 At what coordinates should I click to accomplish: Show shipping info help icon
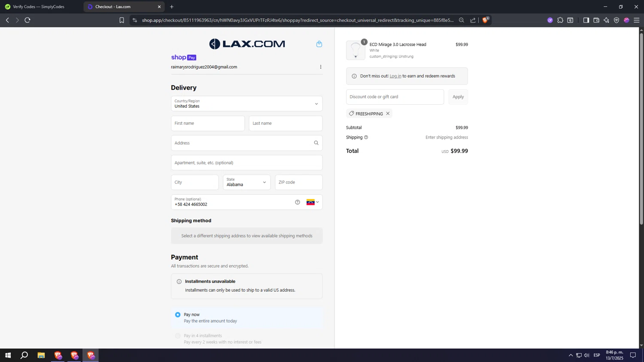point(366,137)
